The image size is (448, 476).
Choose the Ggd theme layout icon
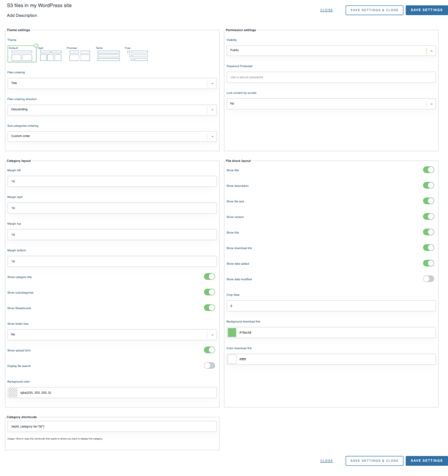pyautogui.click(x=51, y=56)
